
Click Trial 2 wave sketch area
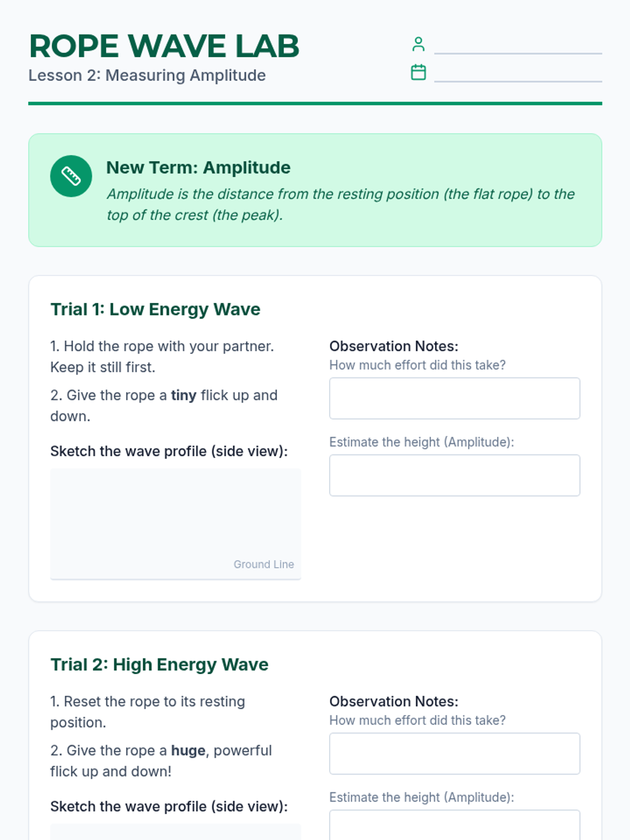[x=175, y=833]
